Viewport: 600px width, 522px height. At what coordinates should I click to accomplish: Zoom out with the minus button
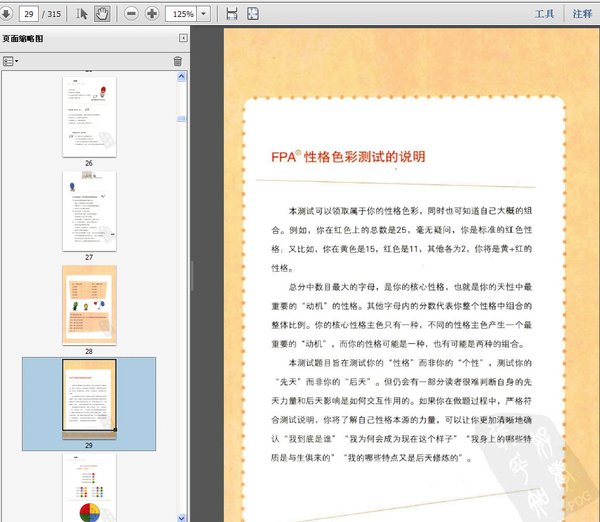(132, 14)
